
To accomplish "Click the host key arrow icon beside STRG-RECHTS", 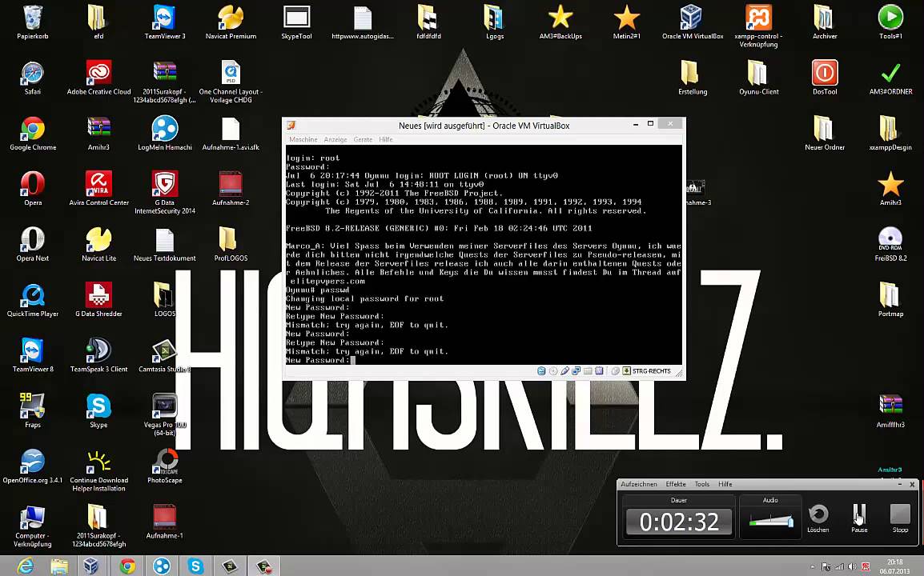I will [626, 371].
